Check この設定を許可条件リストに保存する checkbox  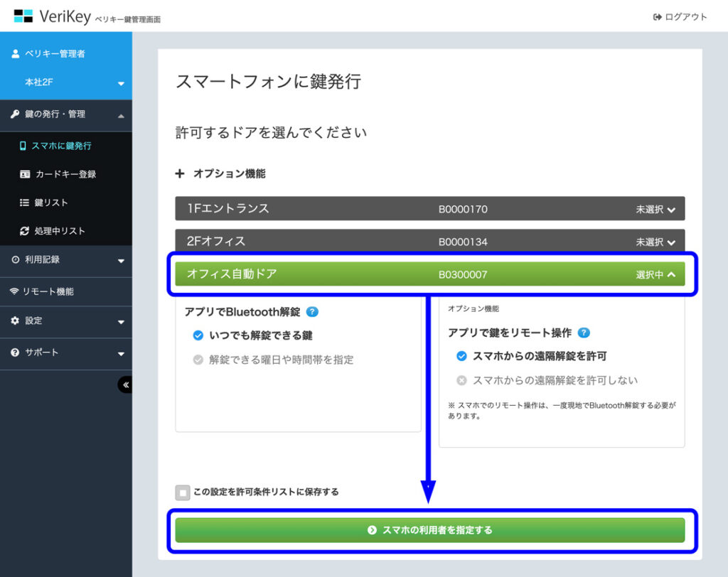[183, 492]
